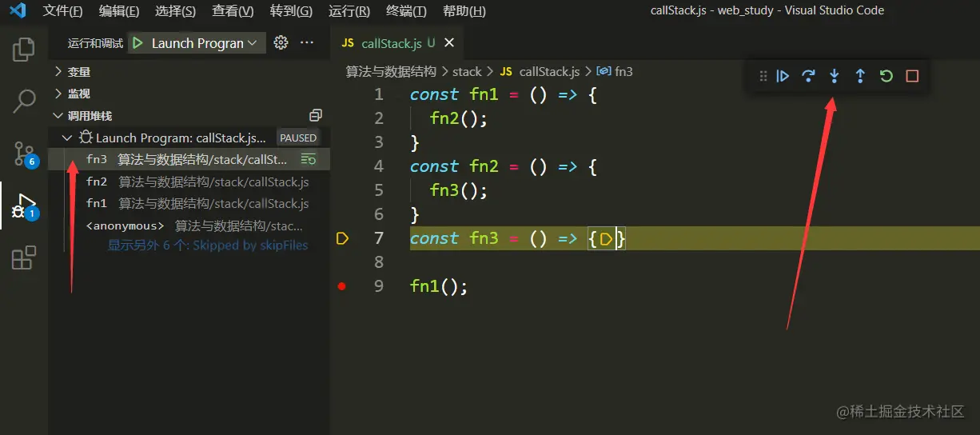Screen dimensions: 980x435
Task: Open Source Control view with badge 6
Action: coord(24,154)
